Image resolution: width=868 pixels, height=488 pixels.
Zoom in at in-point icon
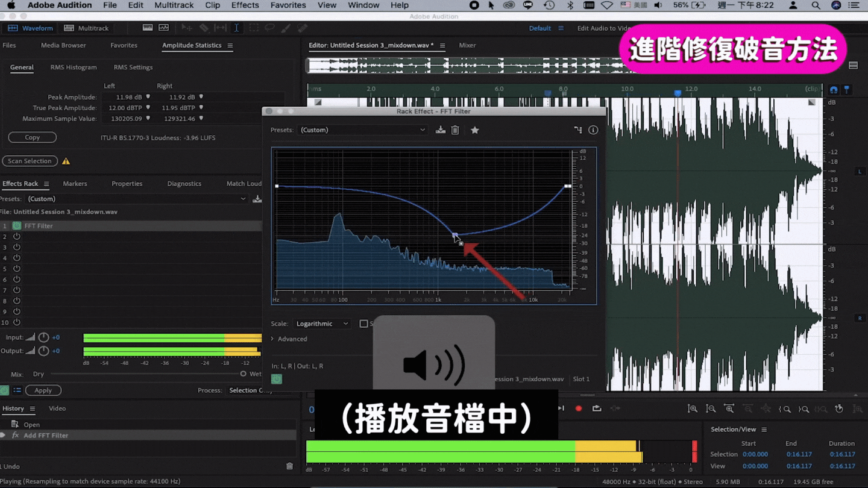784,408
